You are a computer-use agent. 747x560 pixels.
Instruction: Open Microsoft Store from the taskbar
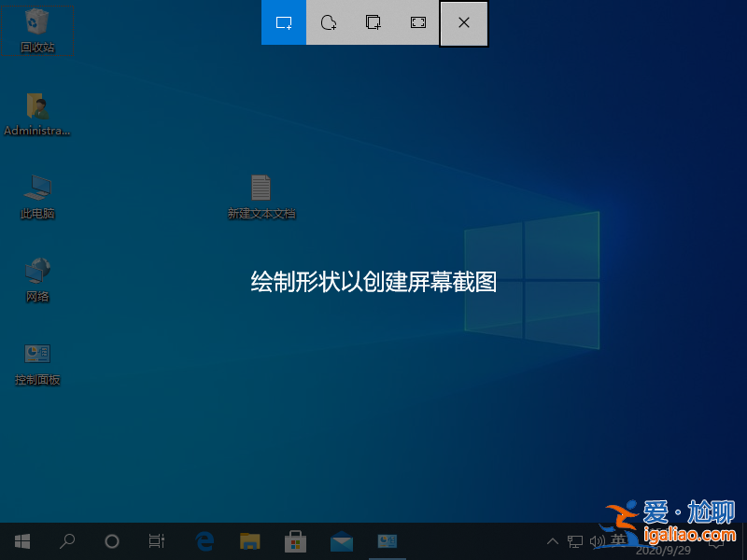coord(295,540)
